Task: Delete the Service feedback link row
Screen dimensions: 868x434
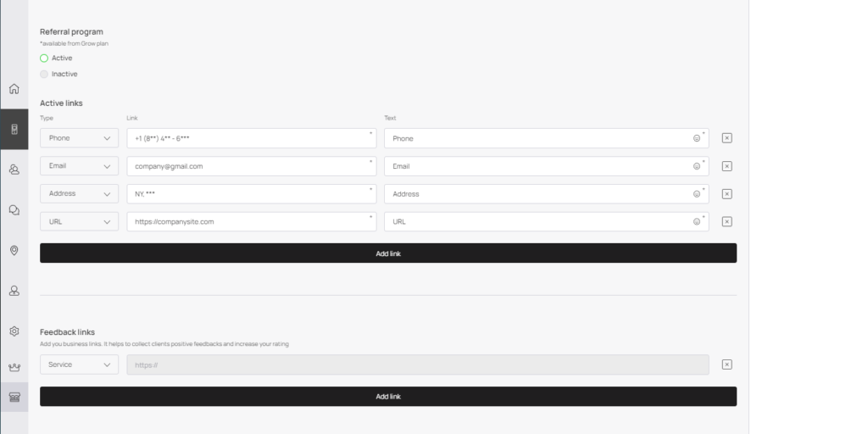Action: coord(726,364)
